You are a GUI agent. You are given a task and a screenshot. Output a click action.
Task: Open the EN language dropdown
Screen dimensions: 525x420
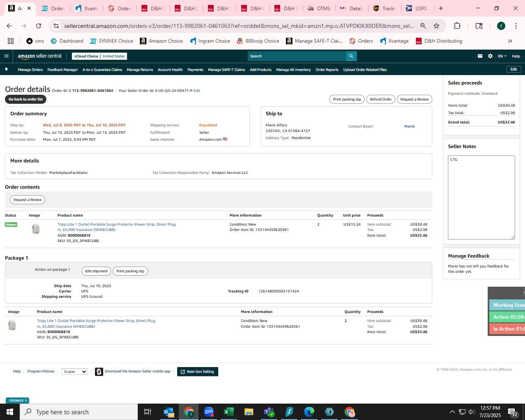point(502,56)
